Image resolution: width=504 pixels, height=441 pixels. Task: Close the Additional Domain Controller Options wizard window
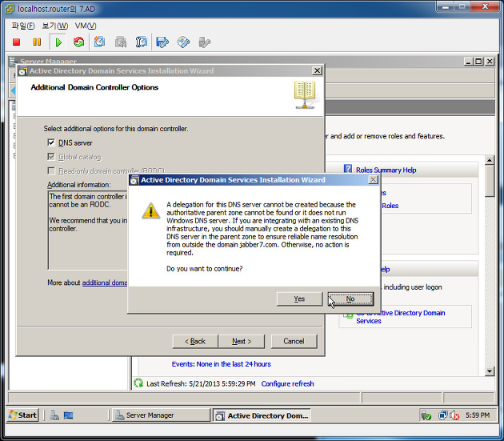click(317, 70)
